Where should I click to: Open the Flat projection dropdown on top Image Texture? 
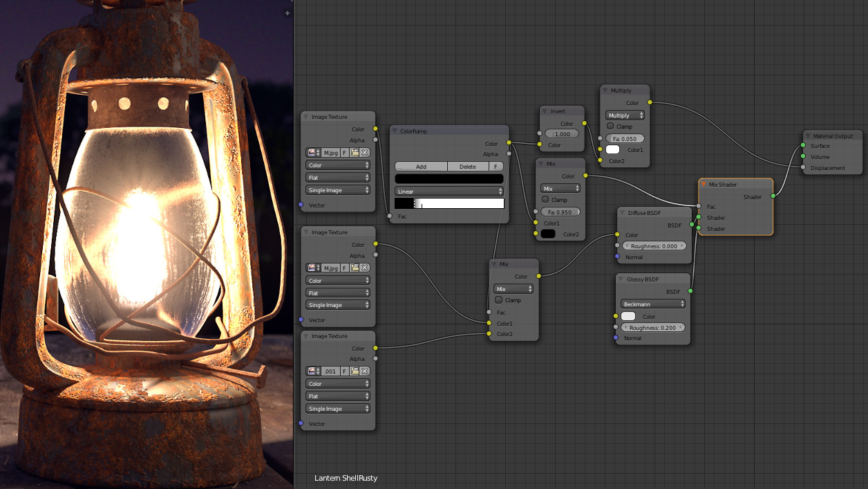tap(337, 178)
